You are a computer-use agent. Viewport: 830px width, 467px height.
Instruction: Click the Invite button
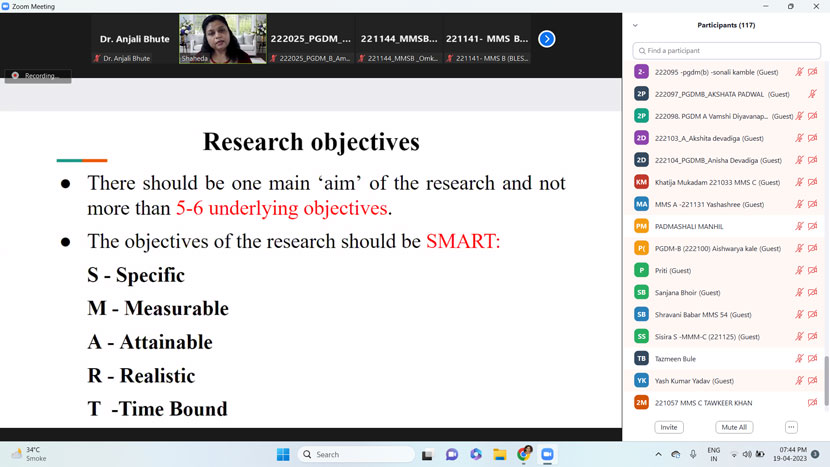tap(669, 427)
